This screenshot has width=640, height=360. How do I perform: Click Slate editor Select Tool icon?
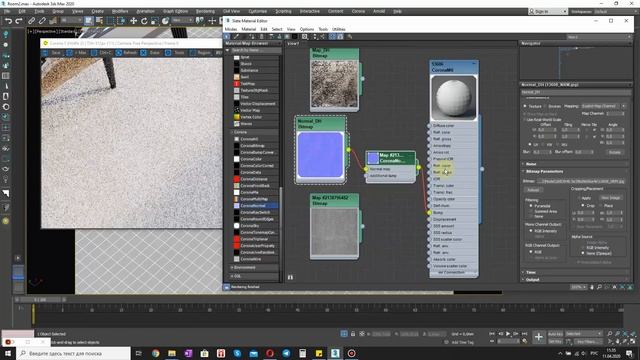[227, 37]
